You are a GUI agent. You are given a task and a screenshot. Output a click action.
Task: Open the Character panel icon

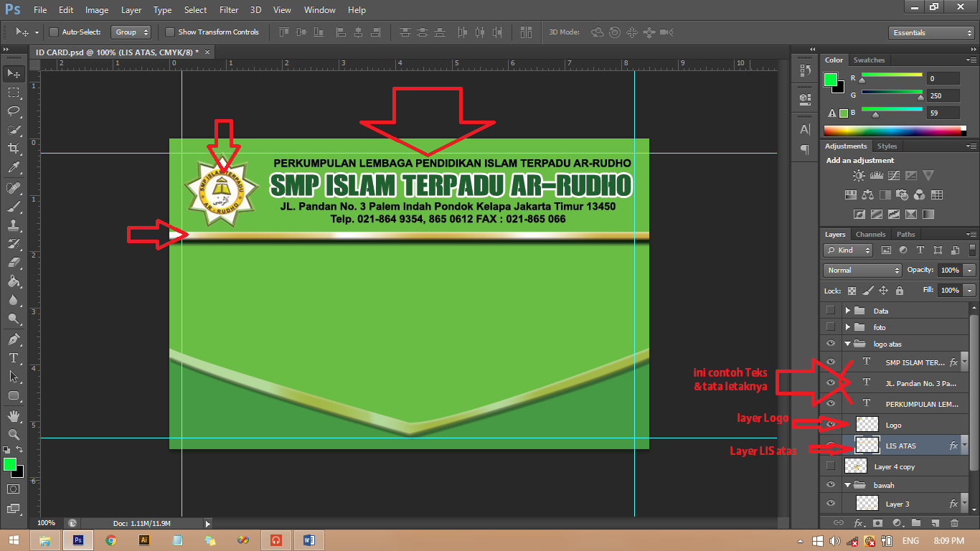click(x=805, y=129)
